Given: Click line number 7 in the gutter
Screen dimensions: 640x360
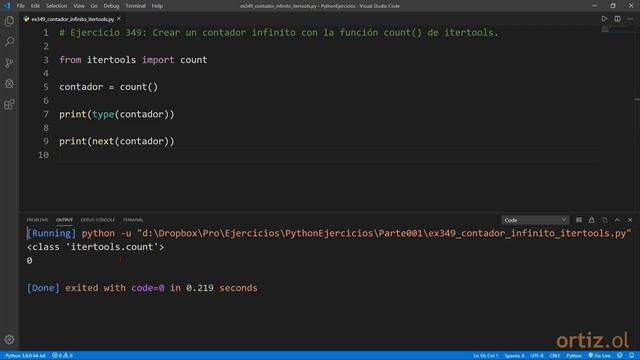Looking at the screenshot, I should [x=46, y=114].
